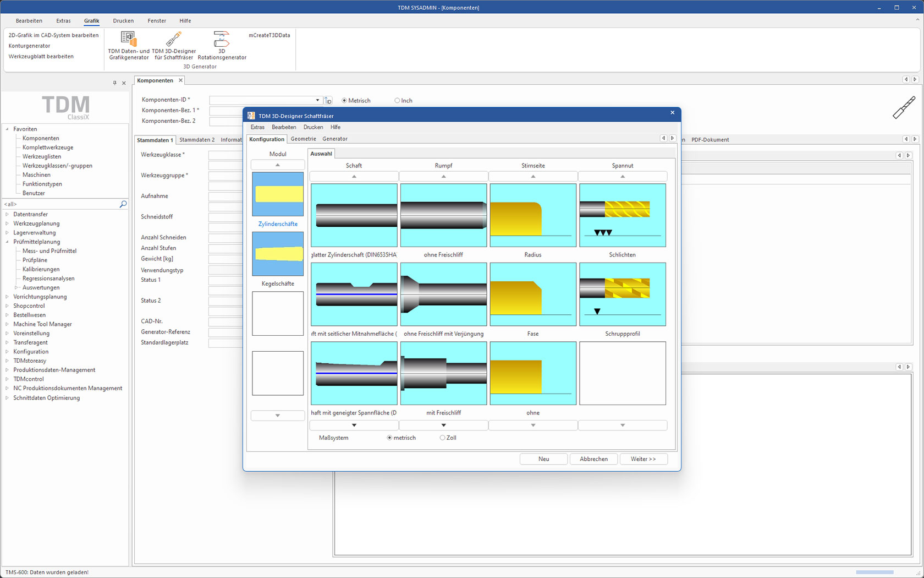924x578 pixels.
Task: Select the mit Freischliff Rumpf image
Action: (443, 373)
